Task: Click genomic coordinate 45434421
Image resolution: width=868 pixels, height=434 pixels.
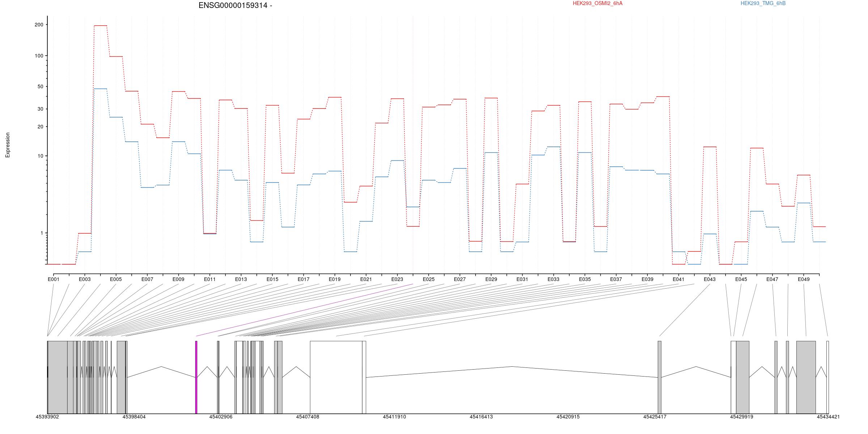Action: point(828,417)
